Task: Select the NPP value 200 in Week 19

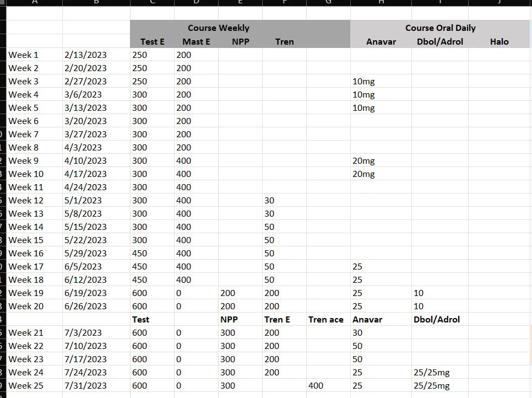Action: point(227,293)
